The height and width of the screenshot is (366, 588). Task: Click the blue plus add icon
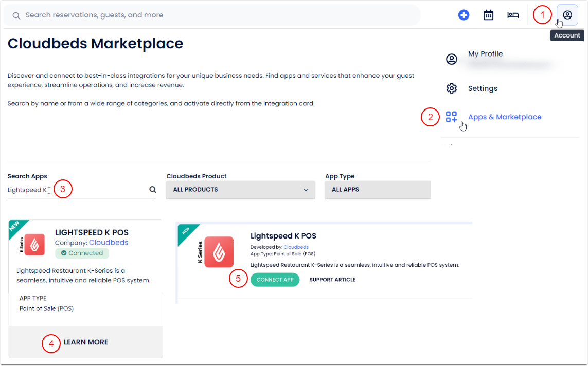pyautogui.click(x=464, y=15)
